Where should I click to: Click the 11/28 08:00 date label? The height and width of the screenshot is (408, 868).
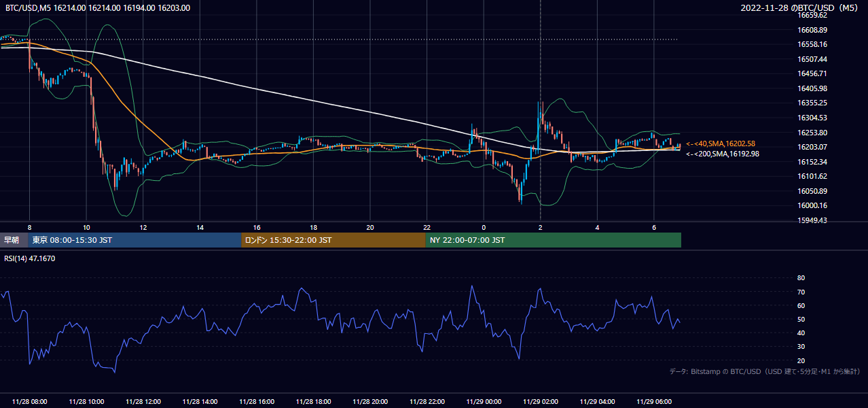click(29, 401)
